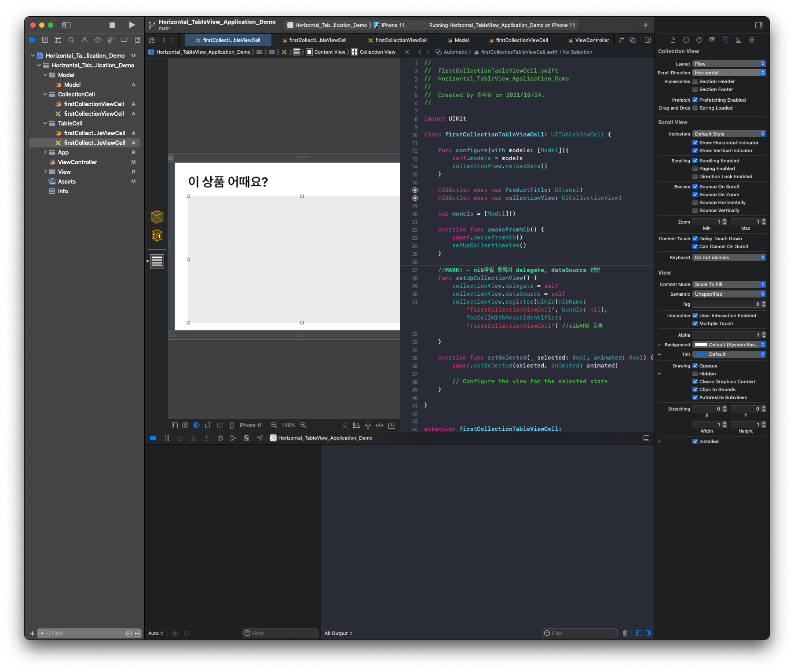Image resolution: width=794 pixels, height=672 pixels.
Task: Open the issue navigator warning icon
Action: point(84,40)
